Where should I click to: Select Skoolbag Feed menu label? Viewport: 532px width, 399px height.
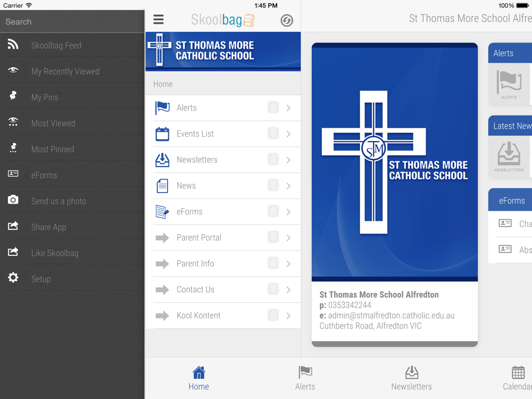point(56,45)
